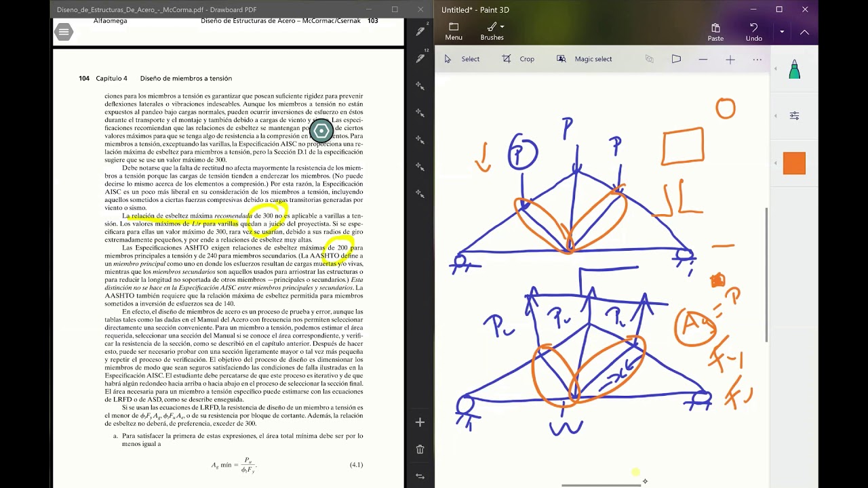
Task: Open the brush thickness sliders settings
Action: pos(795,116)
